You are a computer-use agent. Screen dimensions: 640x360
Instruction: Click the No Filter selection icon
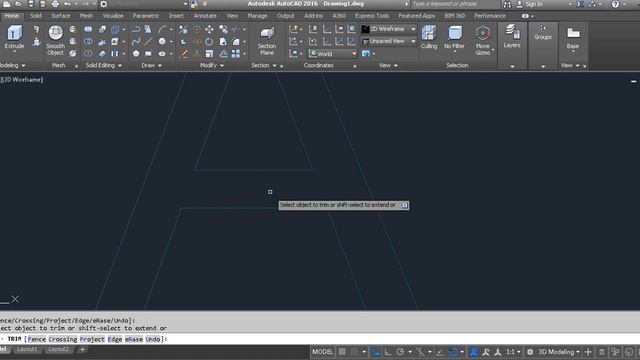click(454, 33)
